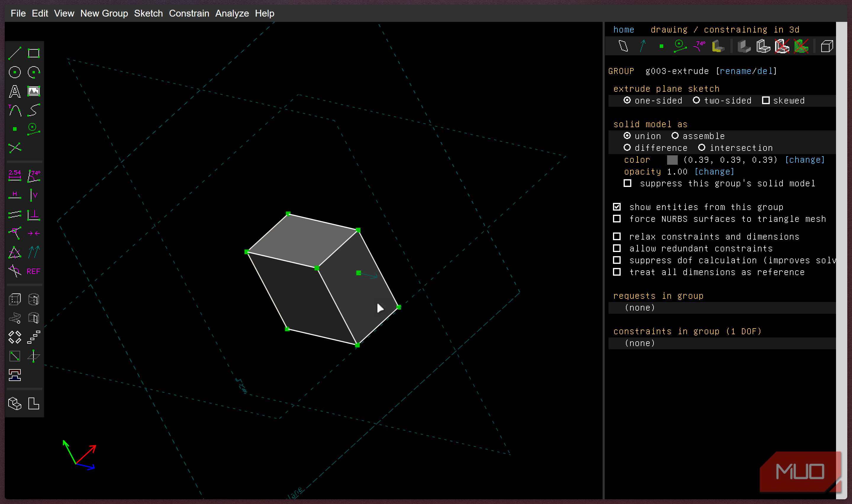Choose the one-sided extrude option
The image size is (852, 504).
(x=652, y=101)
